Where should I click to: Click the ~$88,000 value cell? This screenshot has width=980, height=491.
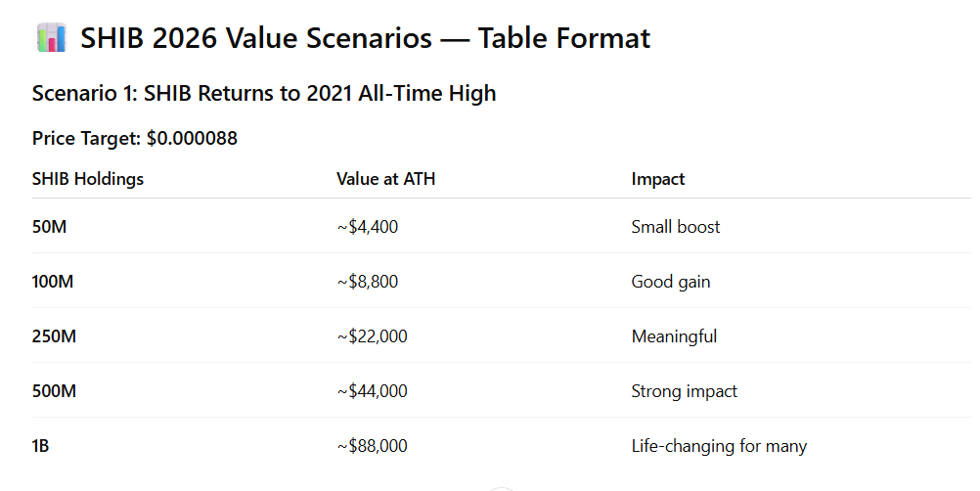coord(372,446)
